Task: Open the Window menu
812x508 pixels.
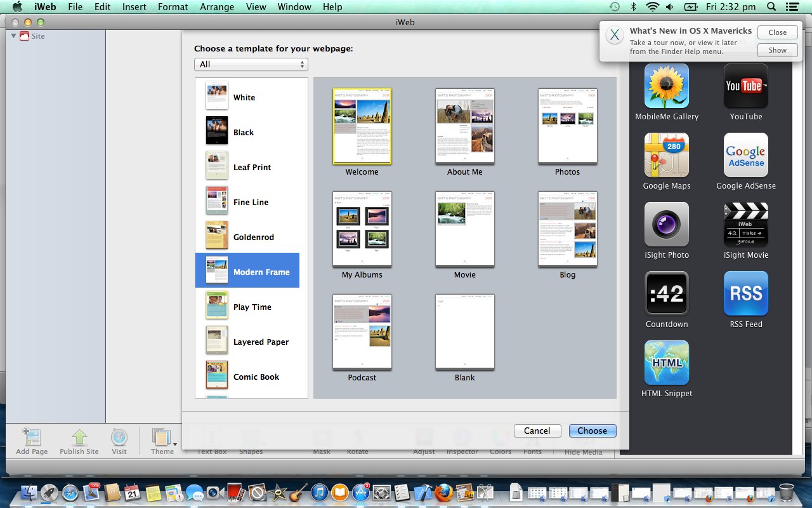Action: tap(294, 7)
